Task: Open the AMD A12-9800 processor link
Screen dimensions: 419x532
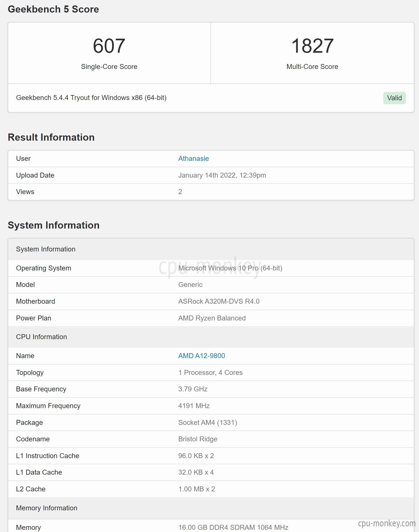Action: click(202, 356)
